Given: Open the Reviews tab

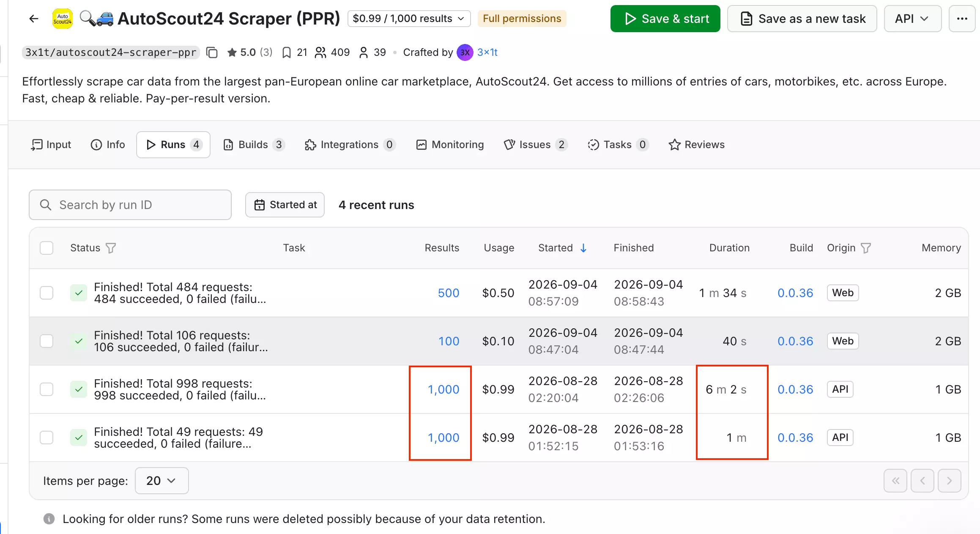Looking at the screenshot, I should tap(697, 145).
